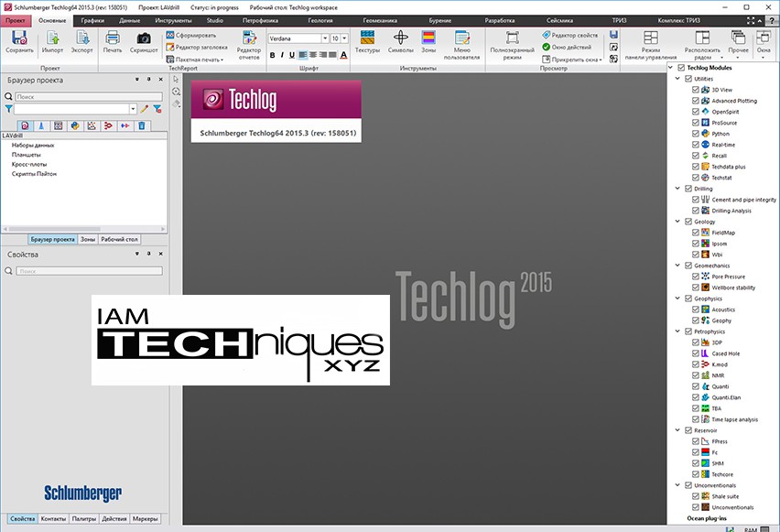Select Наборы данных tree item
Viewport: 780px width, 532px height.
tap(33, 146)
